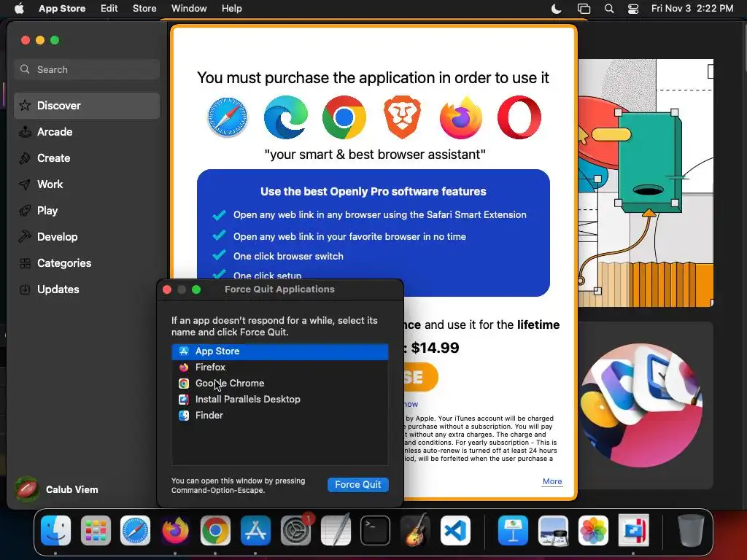The image size is (747, 560).
Task: Open the Play section
Action: [x=87, y=211]
